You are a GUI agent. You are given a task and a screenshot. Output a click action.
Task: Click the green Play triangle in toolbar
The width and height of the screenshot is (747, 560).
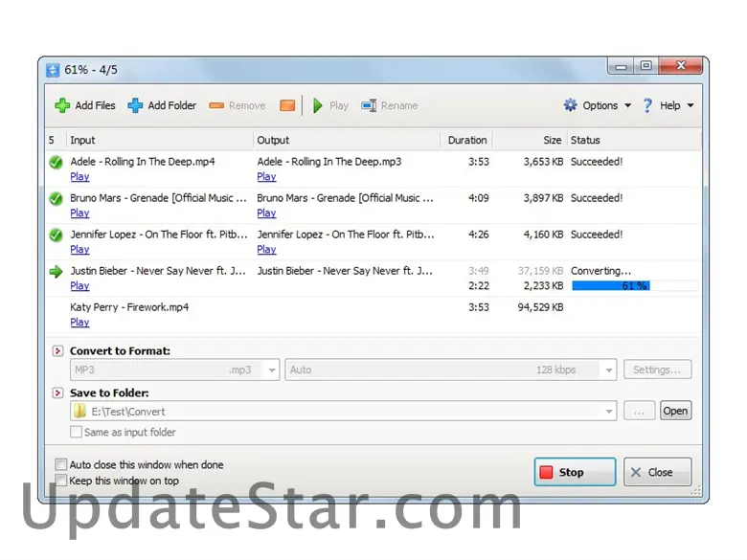[x=318, y=105]
